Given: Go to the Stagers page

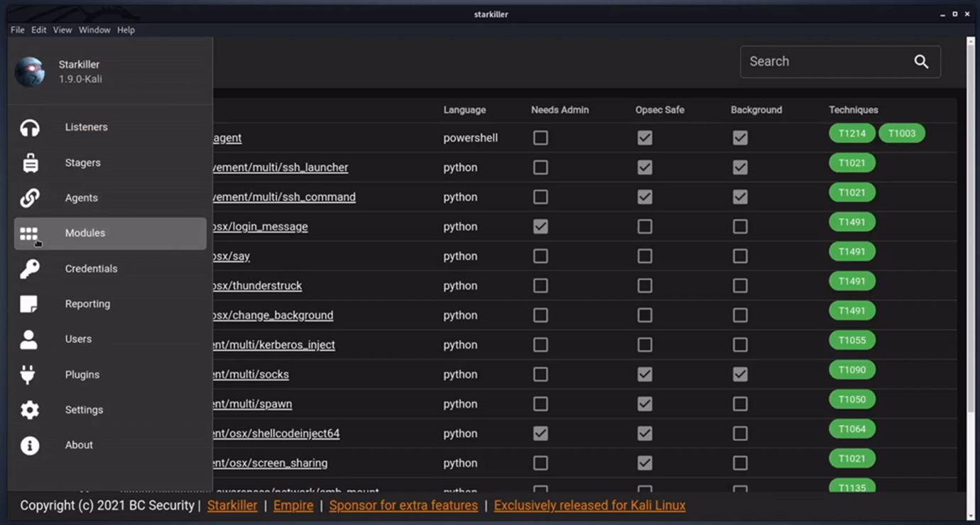Looking at the screenshot, I should click(x=83, y=163).
